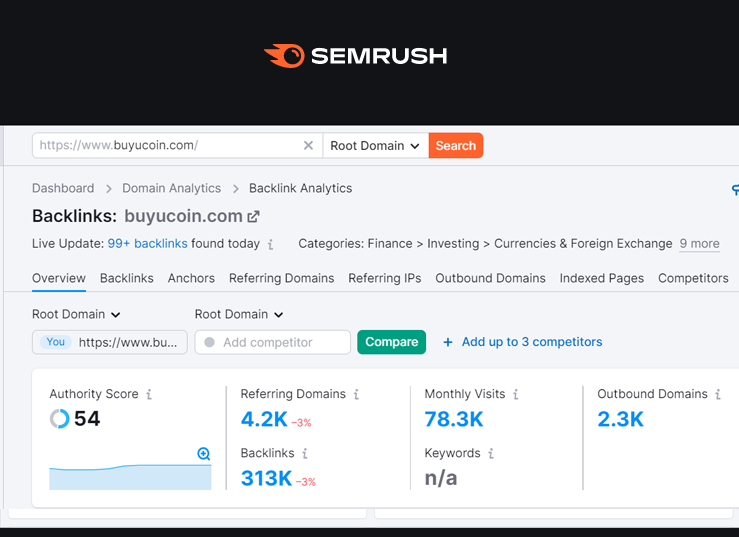This screenshot has width=739, height=537.
Task: Open Root Domain dropdown beside Search button
Action: tap(375, 145)
